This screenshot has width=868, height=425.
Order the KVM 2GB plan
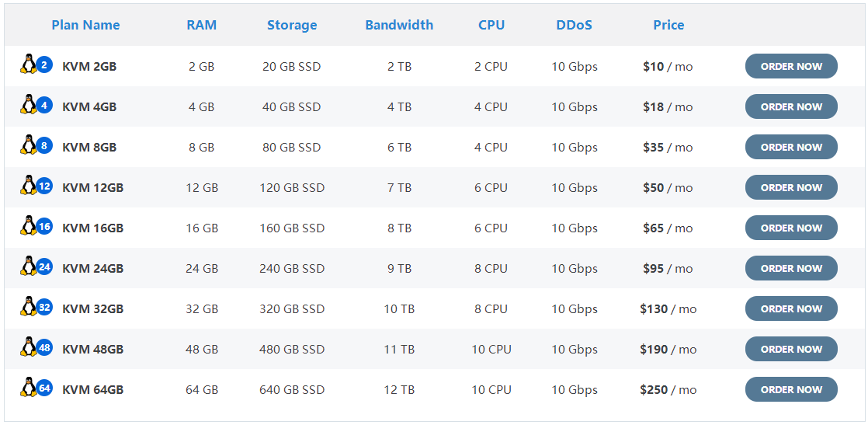click(x=790, y=67)
